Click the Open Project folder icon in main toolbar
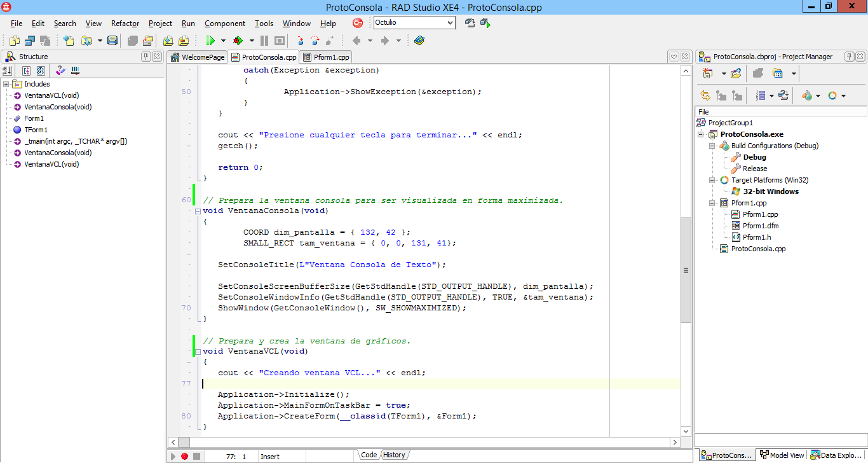The image size is (868, 463). pos(147,41)
